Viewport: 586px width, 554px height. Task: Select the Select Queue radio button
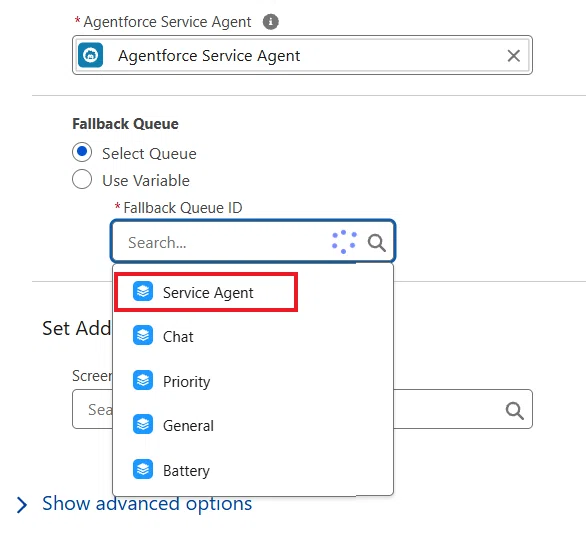click(82, 152)
